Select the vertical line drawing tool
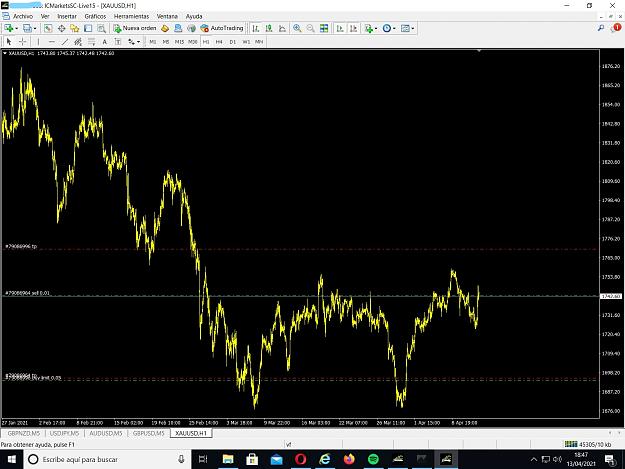This screenshot has height=469, width=625. [38, 42]
